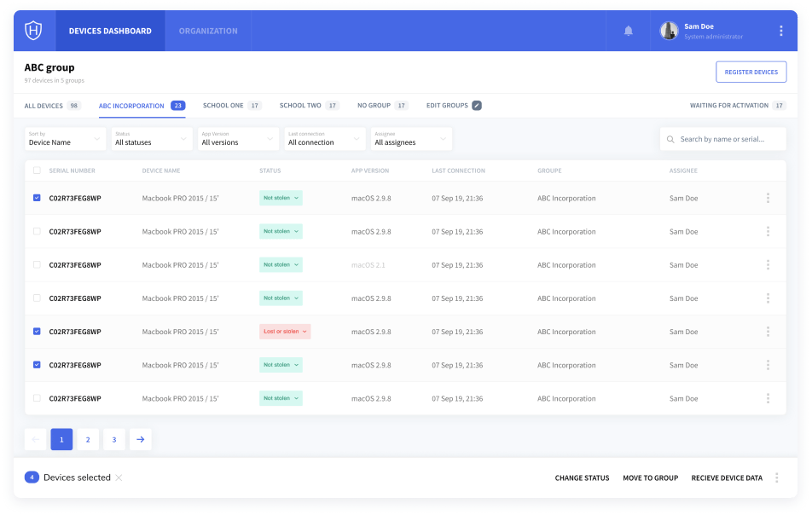
Task: Check the last device row checkbox
Action: click(37, 398)
